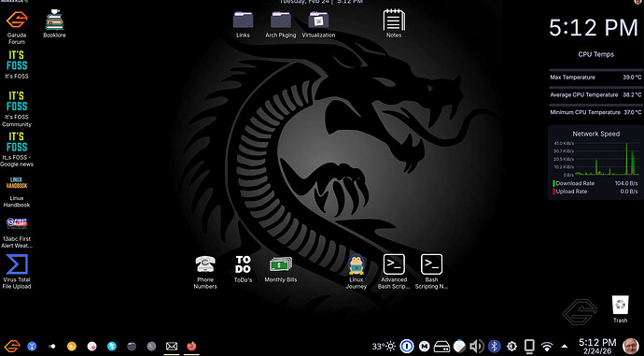Open the Arch Pkging folder

click(x=281, y=24)
